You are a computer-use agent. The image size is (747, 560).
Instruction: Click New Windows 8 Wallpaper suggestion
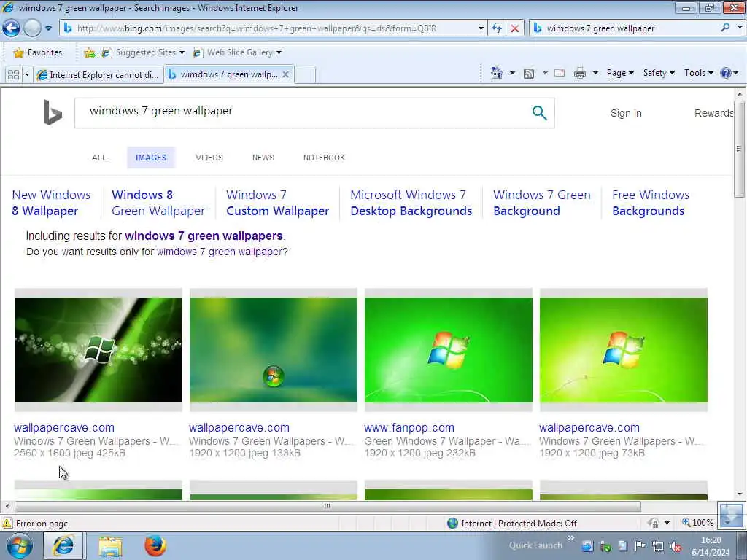(x=51, y=203)
